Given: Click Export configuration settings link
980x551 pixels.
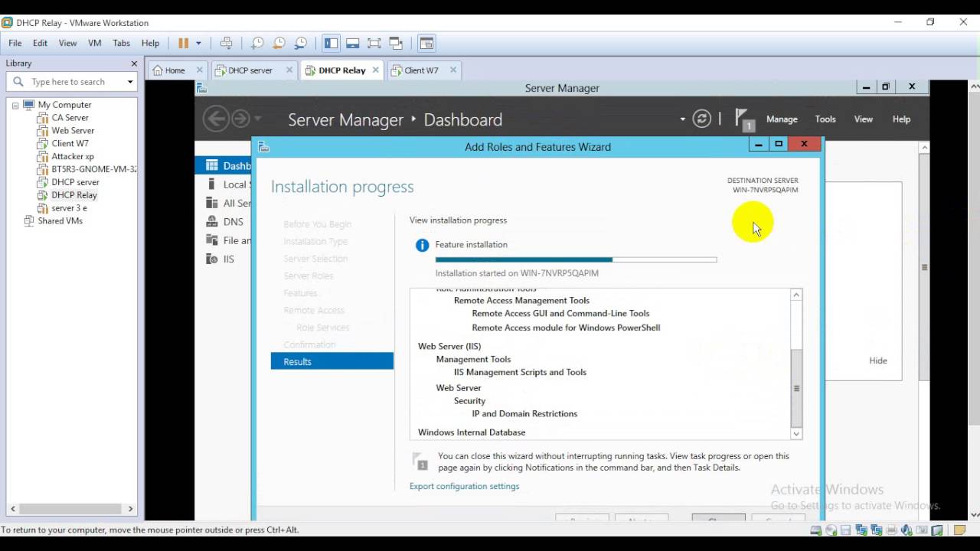Looking at the screenshot, I should tap(464, 486).
